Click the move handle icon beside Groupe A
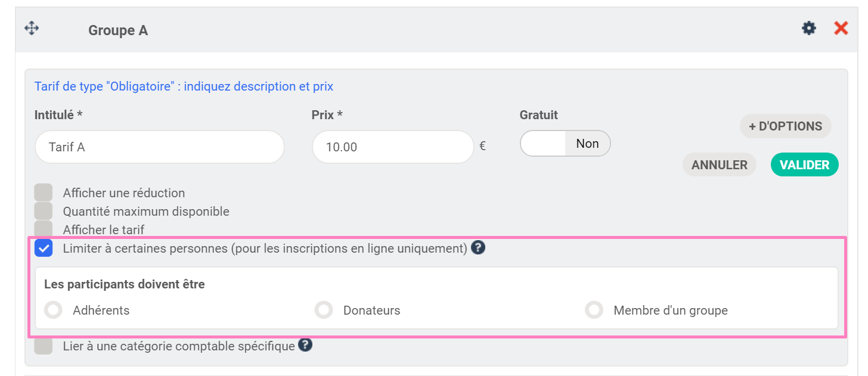Screen dimensions: 868x376 pyautogui.click(x=32, y=28)
